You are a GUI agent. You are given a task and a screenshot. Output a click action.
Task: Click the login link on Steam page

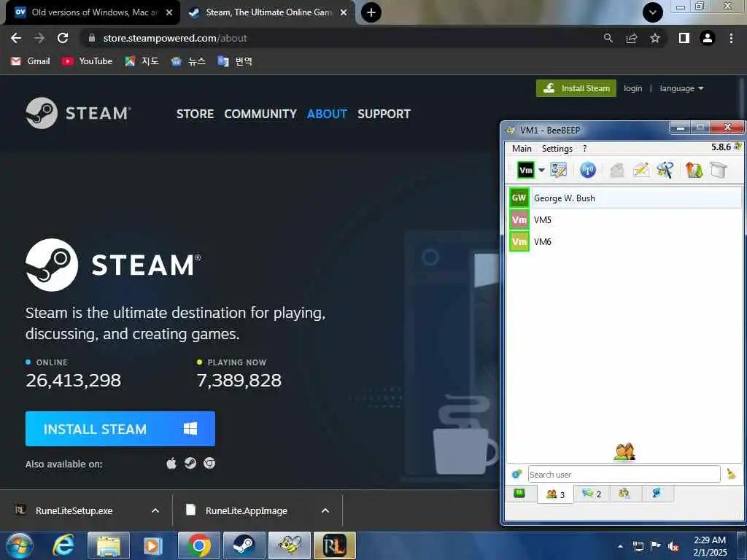632,88
